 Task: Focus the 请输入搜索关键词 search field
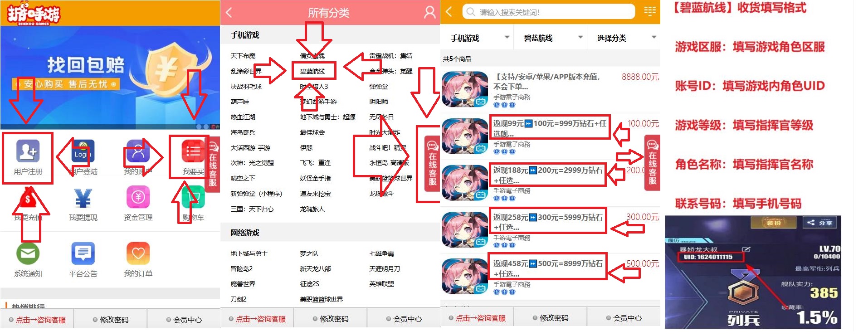[549, 12]
